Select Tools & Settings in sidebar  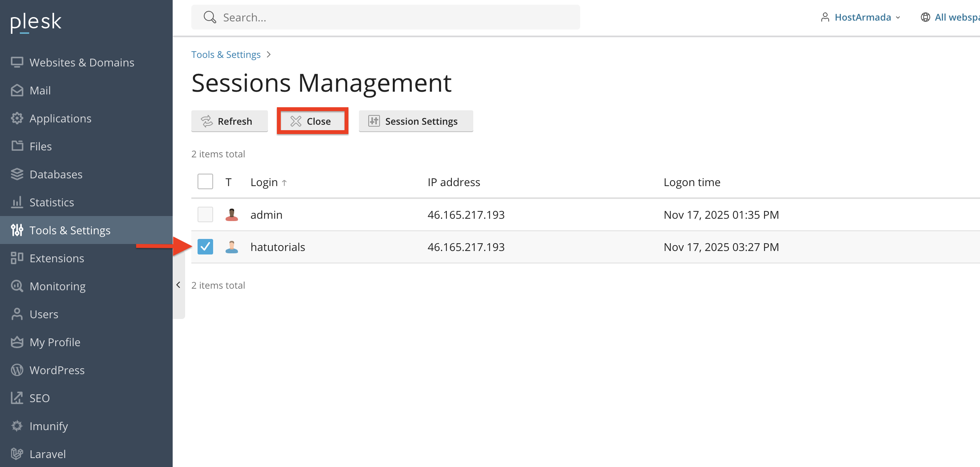click(86, 230)
